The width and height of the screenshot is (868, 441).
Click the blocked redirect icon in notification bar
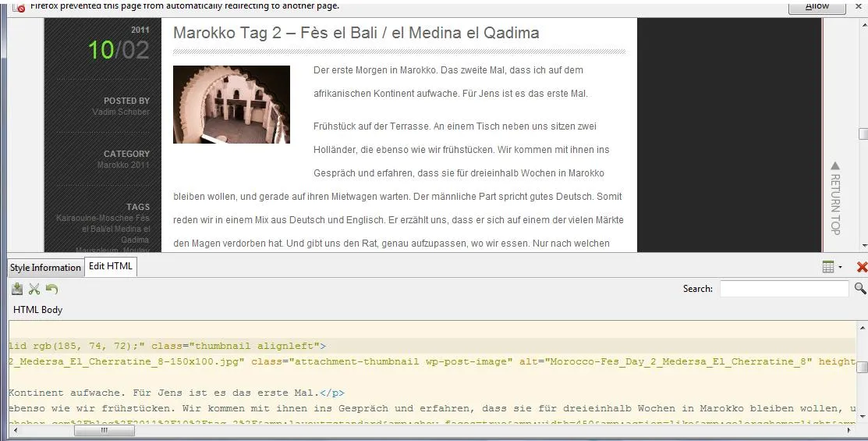click(19, 7)
